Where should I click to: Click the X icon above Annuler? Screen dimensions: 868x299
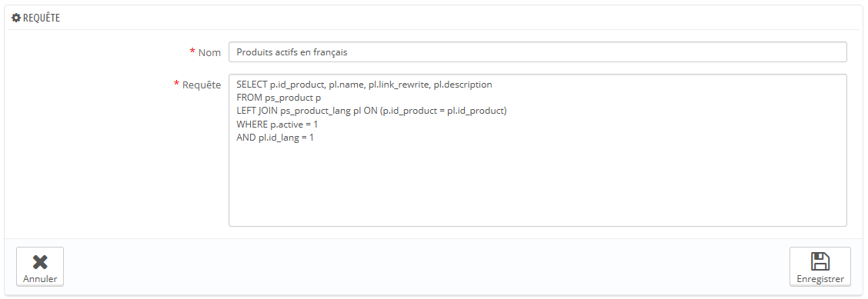pos(40,263)
